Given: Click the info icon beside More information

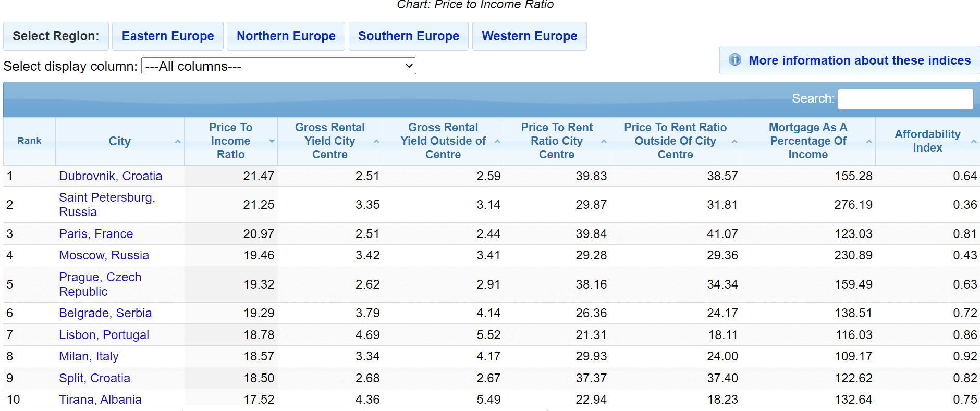Looking at the screenshot, I should 734,60.
